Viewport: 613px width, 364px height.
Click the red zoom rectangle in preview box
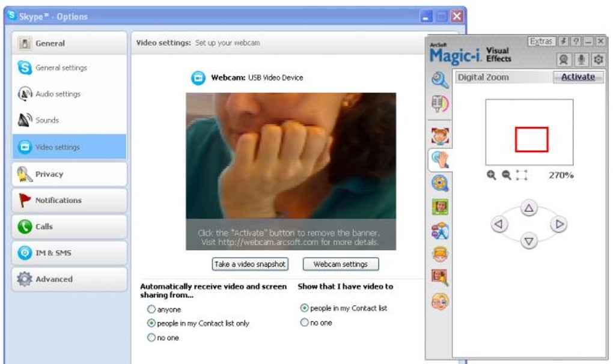pos(532,139)
